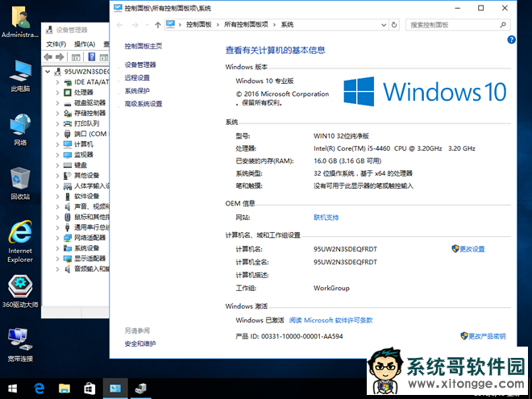Click the Device Manager window title 设备管理器
The width and height of the screenshot is (532, 399).
[72, 30]
